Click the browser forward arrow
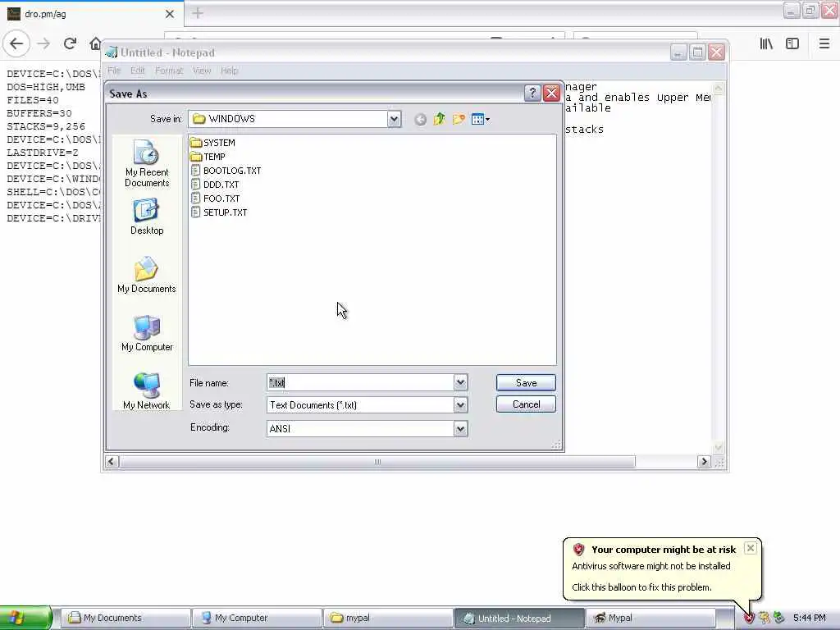Screen dimensions: 840x630 pyautogui.click(x=43, y=43)
